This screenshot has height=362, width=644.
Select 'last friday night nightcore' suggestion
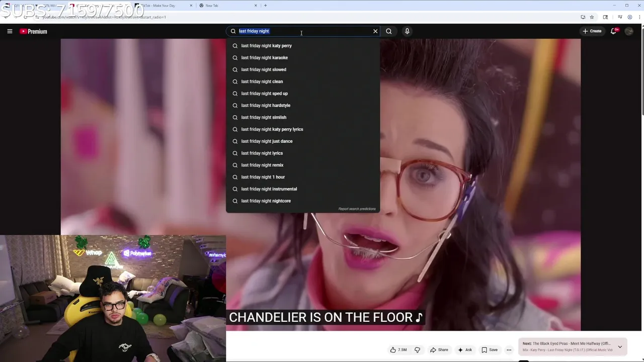coord(303,201)
